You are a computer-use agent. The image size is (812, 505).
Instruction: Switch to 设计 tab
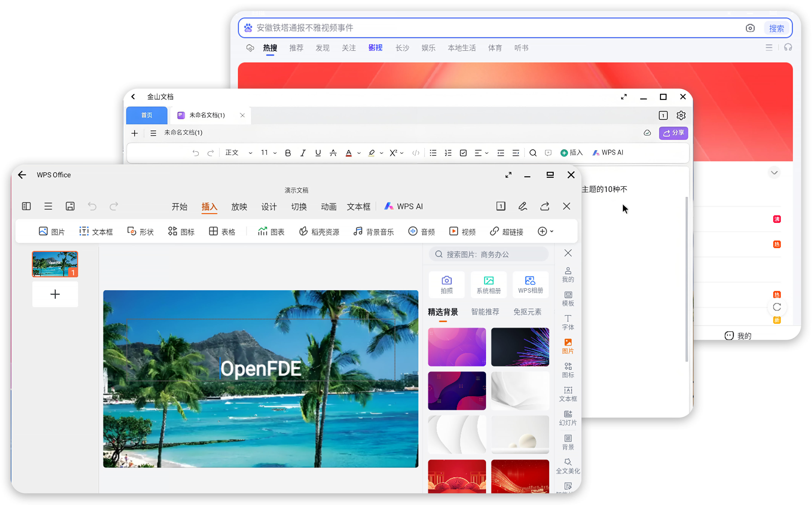pyautogui.click(x=269, y=206)
